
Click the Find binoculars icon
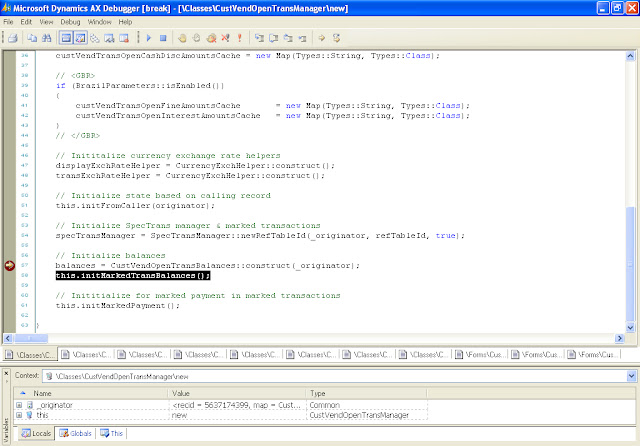pyautogui.click(x=47, y=38)
